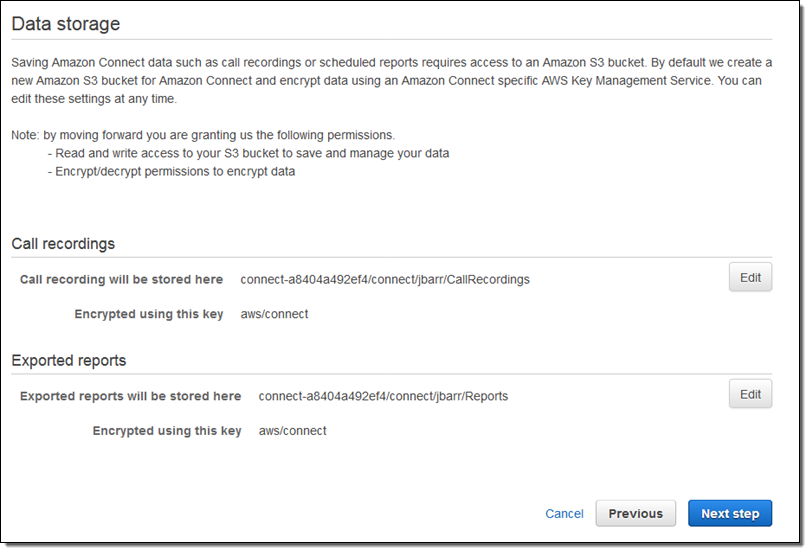Click the Data storage page heading

pyautogui.click(x=66, y=24)
